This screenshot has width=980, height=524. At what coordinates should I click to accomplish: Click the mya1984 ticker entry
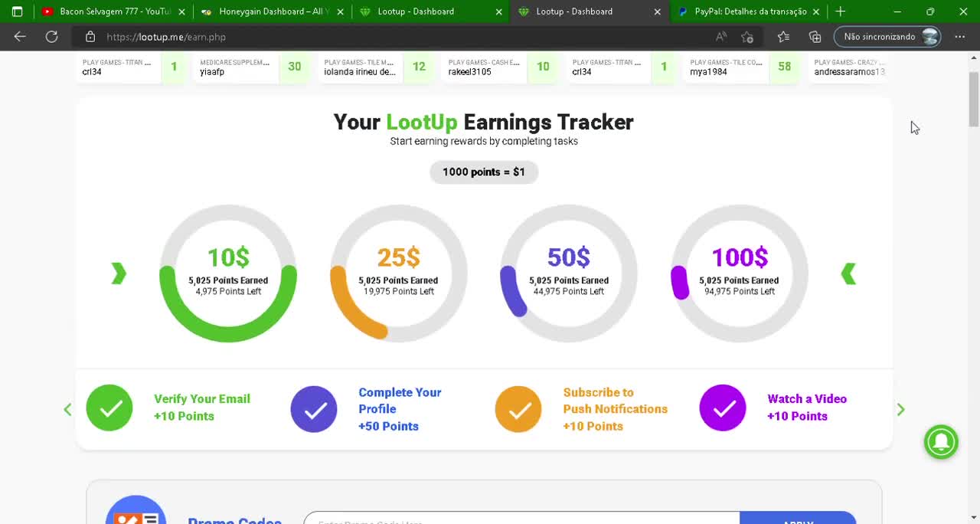(741, 67)
